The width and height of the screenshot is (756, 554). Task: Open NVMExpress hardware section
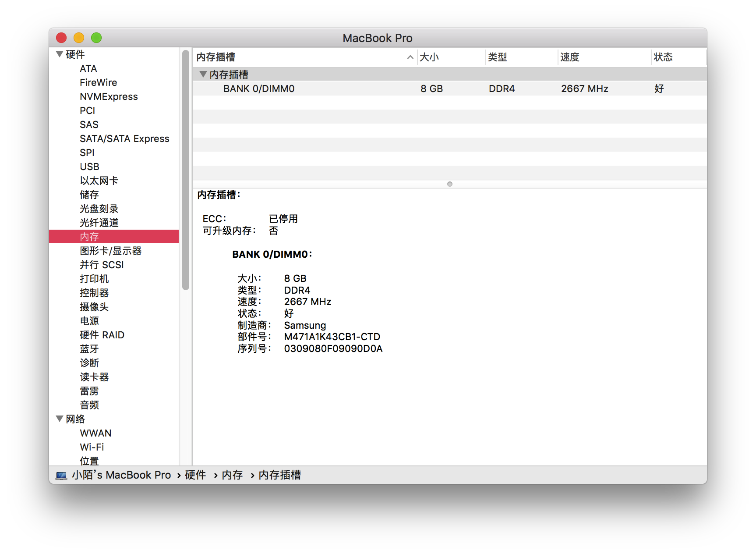tap(109, 96)
